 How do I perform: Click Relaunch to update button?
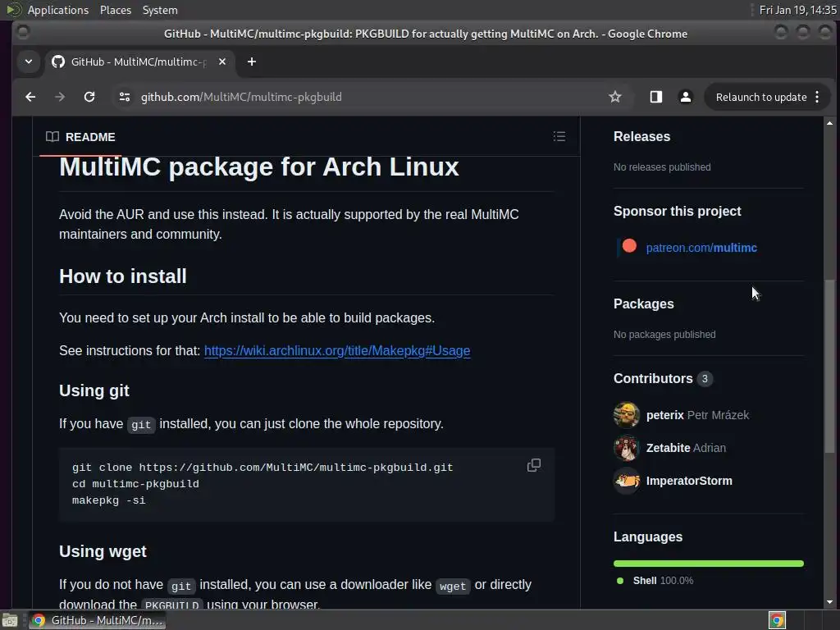pyautogui.click(x=761, y=97)
